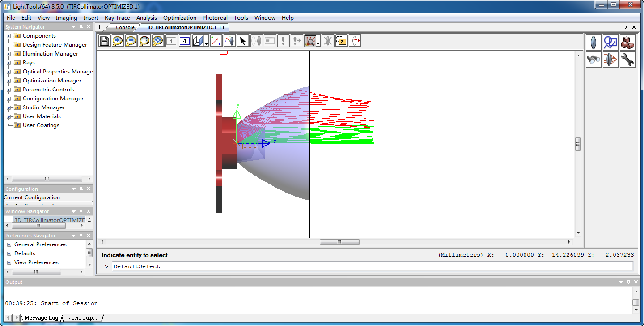Click the XYZ coordinate axes icon
644x326 pixels.
pyautogui.click(x=216, y=41)
